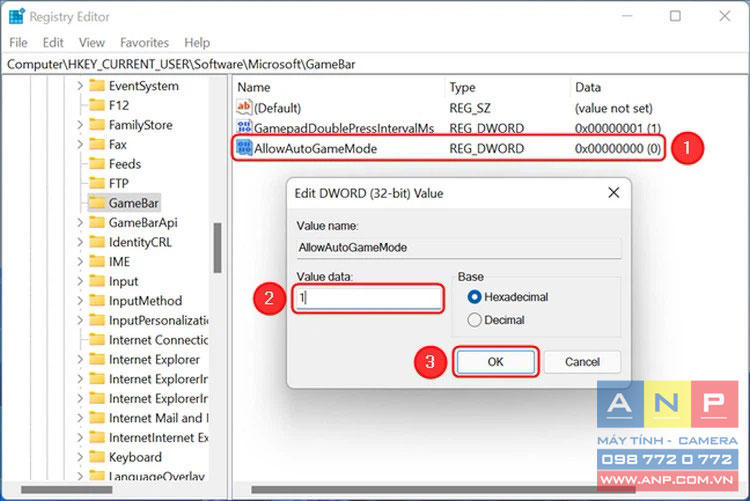Expand the IdentityCRL tree node

coord(80,242)
